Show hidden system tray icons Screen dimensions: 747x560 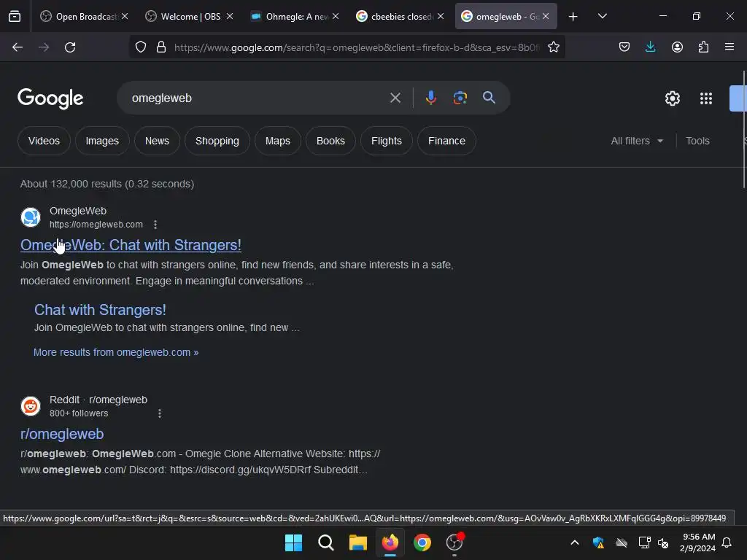coord(575,542)
